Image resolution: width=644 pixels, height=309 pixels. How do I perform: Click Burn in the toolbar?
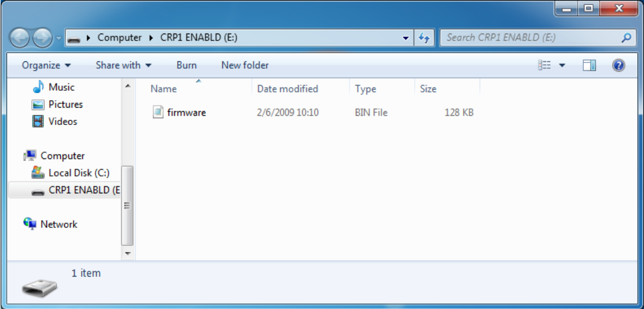(x=186, y=65)
